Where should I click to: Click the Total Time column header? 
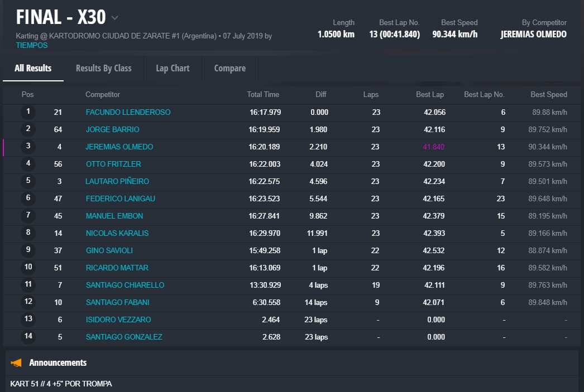pyautogui.click(x=263, y=95)
